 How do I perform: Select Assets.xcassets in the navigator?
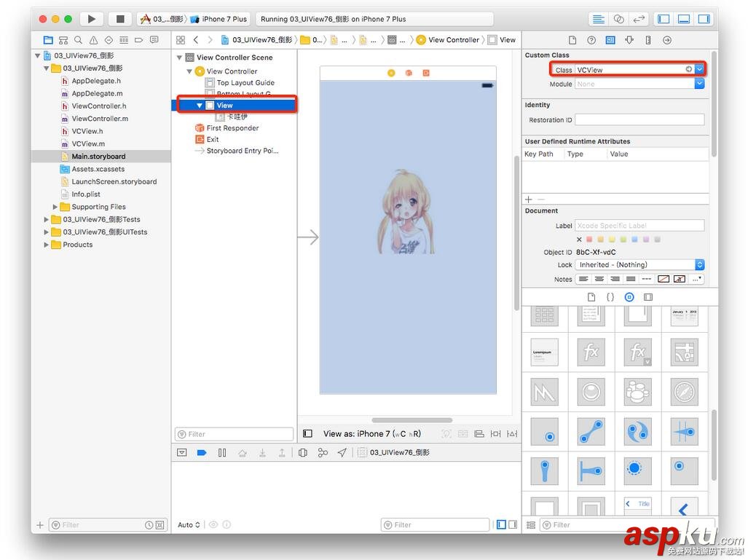click(98, 169)
